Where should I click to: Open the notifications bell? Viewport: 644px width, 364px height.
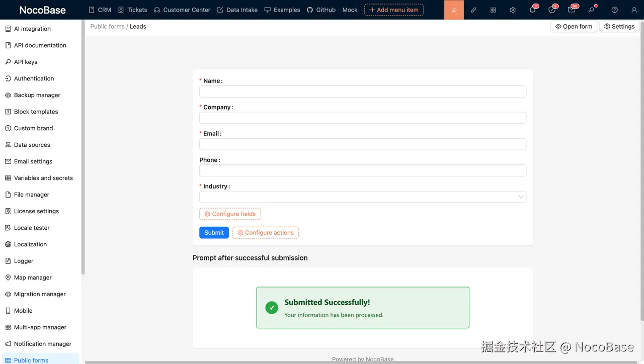pyautogui.click(x=532, y=10)
